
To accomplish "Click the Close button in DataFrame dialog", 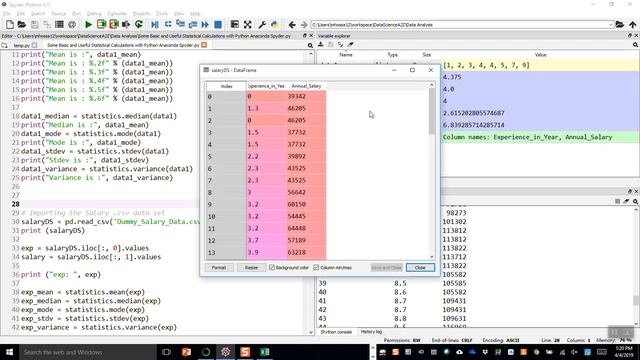I will click(x=420, y=268).
